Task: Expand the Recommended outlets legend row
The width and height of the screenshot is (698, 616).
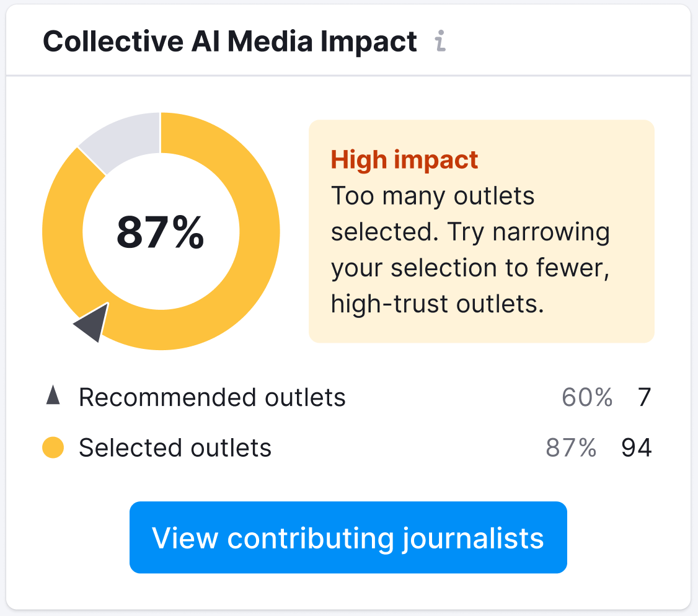Action: [212, 397]
